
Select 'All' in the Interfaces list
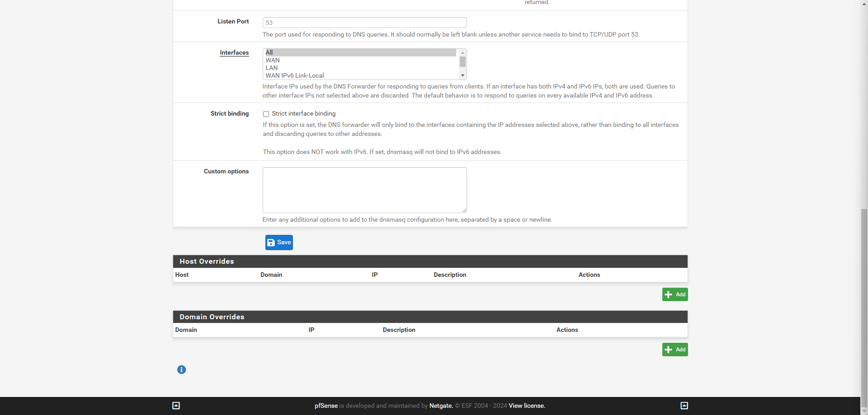tap(360, 52)
